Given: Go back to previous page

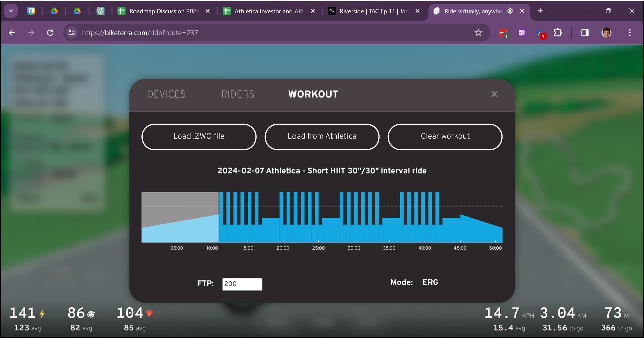Looking at the screenshot, I should pyautogui.click(x=12, y=33).
